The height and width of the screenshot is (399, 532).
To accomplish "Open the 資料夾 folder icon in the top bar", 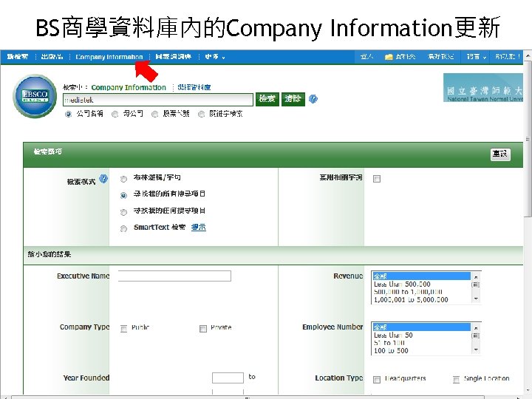I will tap(389, 57).
